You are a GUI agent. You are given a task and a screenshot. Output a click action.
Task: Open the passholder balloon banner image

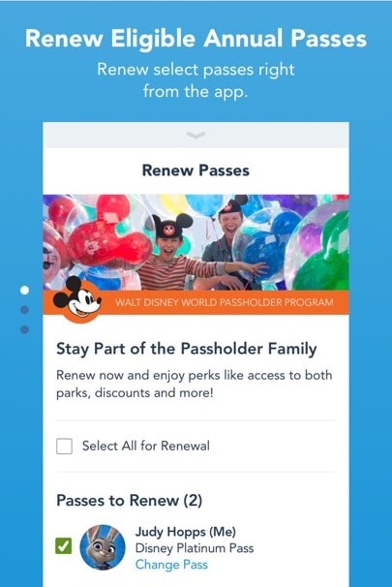(x=196, y=242)
